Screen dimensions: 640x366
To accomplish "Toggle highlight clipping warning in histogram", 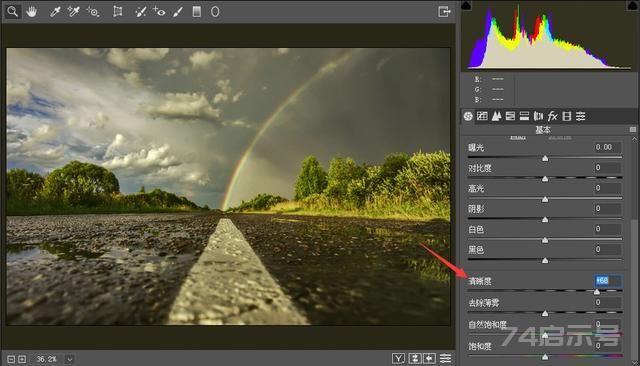I will point(632,5).
